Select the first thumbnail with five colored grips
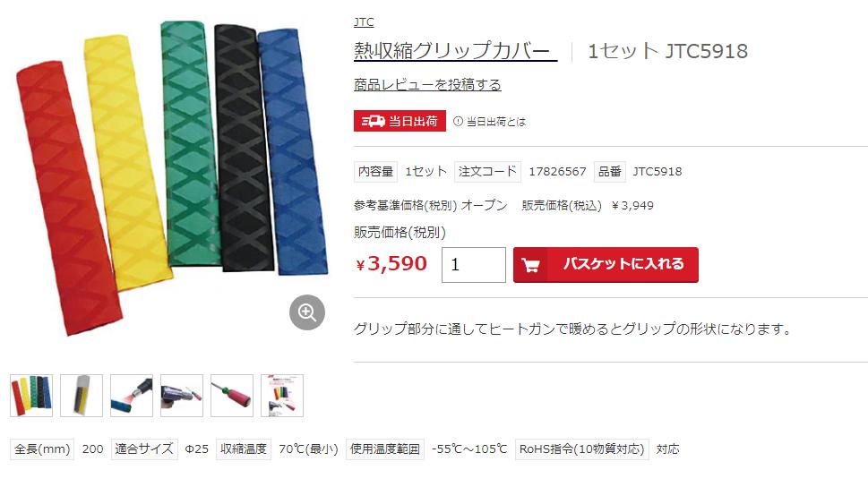 pos(31,396)
